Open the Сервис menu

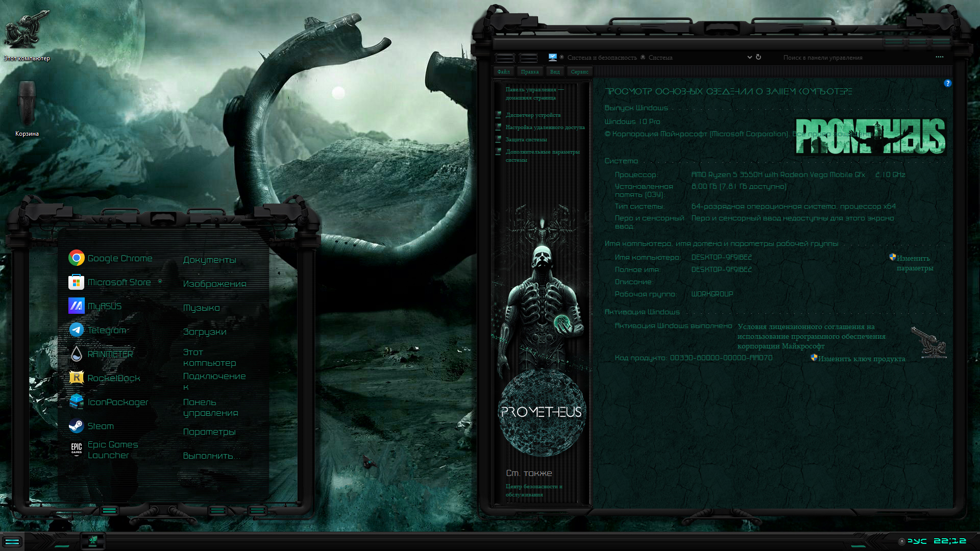pyautogui.click(x=579, y=71)
